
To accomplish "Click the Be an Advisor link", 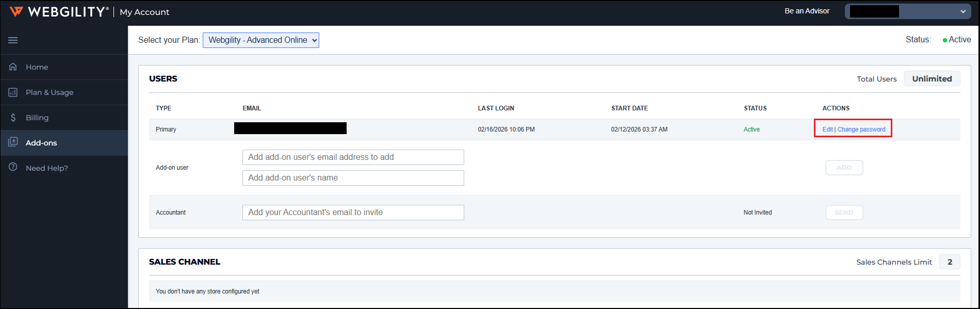I will 807,11.
